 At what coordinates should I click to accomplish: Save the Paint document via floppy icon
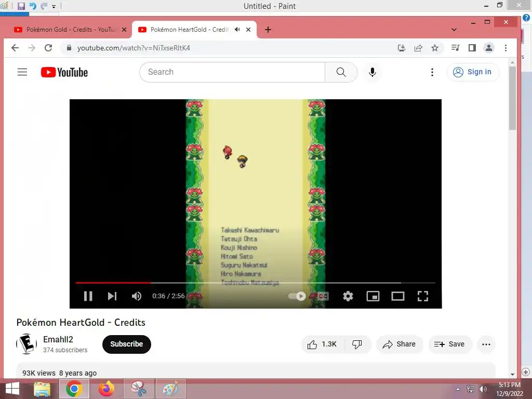(x=21, y=6)
